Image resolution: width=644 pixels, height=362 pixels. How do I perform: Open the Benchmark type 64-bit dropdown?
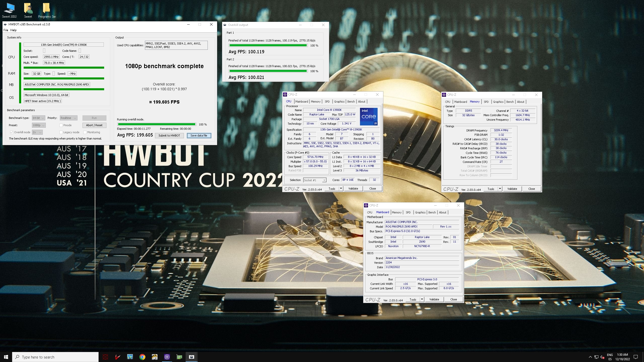tap(38, 118)
